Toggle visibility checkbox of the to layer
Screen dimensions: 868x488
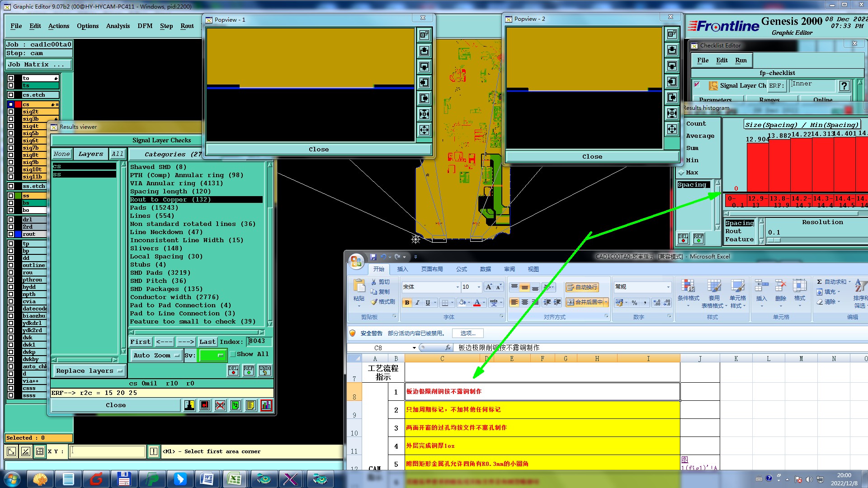point(11,78)
